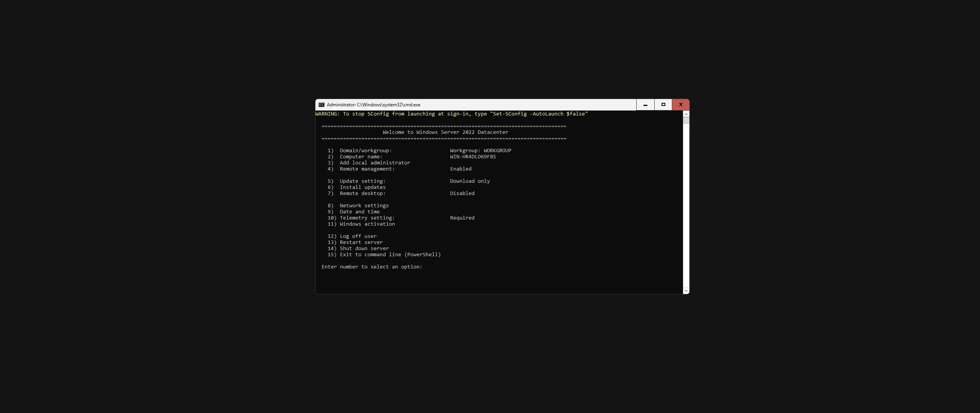Screen dimensions: 980x413
Task: Click the scroll up arrow
Action: (686, 114)
